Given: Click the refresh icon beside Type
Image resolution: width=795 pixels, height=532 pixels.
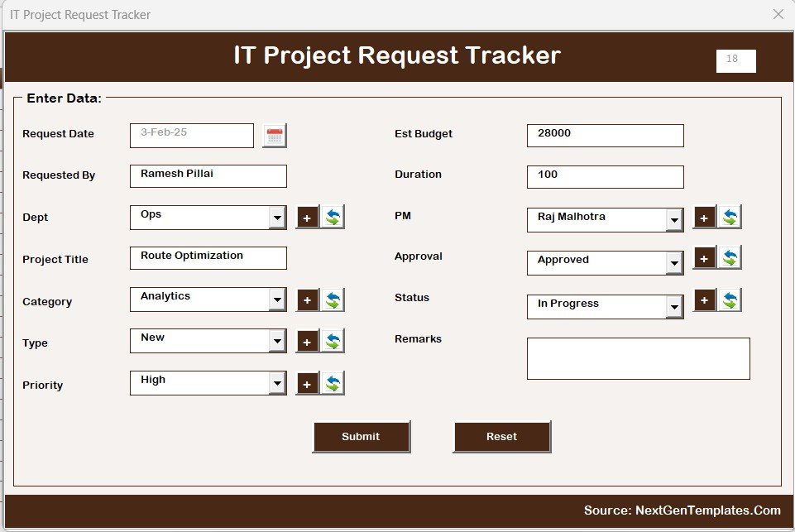Looking at the screenshot, I should tap(333, 341).
